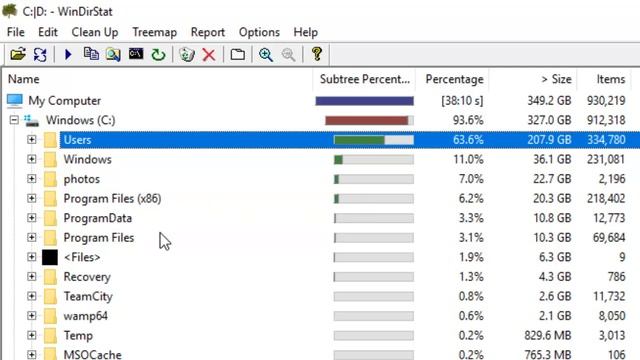Click the 218,402 items value
This screenshot has width=640, height=360.
point(606,198)
